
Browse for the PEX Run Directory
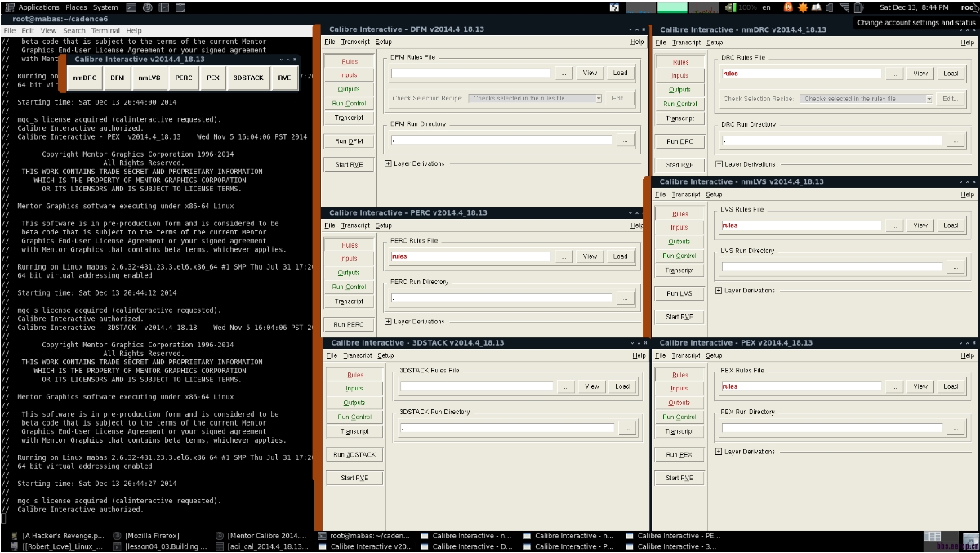click(x=956, y=428)
